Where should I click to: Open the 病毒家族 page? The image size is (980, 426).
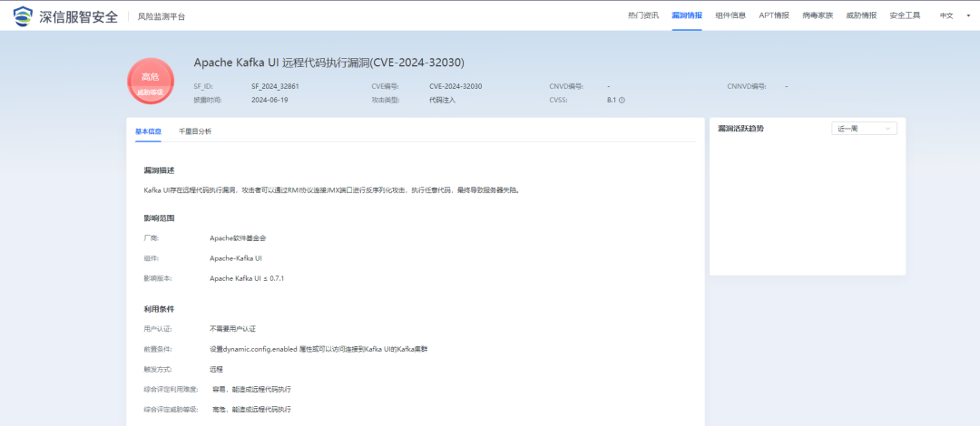point(818,15)
